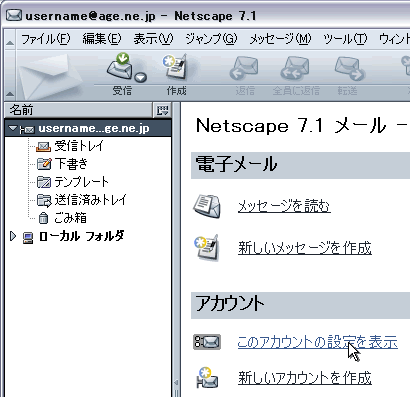Click the compose icon beside 新しいメッセージを作成
The image size is (410, 397).
click(x=207, y=248)
